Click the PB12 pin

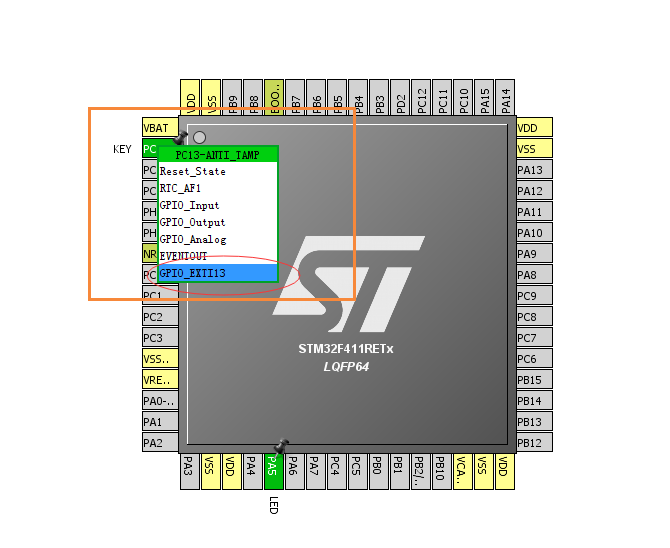(535, 442)
